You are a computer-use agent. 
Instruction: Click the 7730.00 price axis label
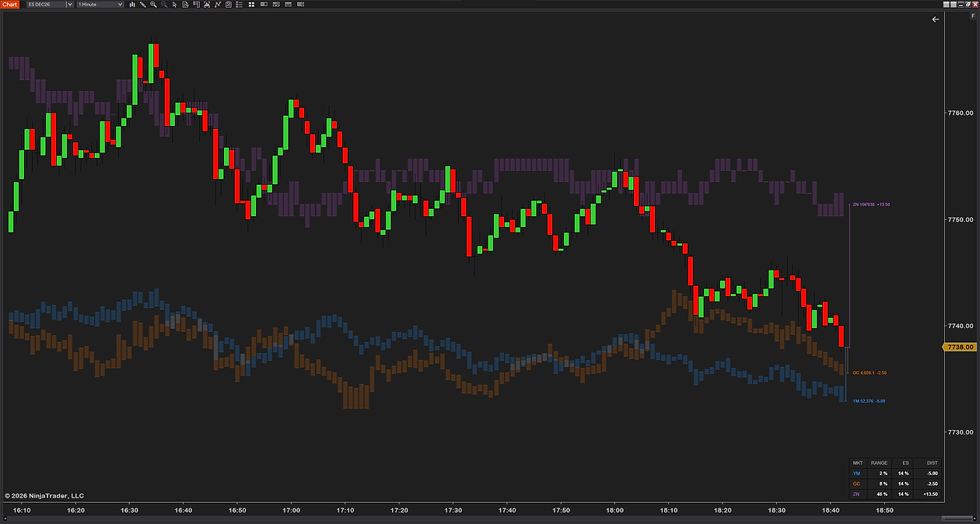[961, 432]
